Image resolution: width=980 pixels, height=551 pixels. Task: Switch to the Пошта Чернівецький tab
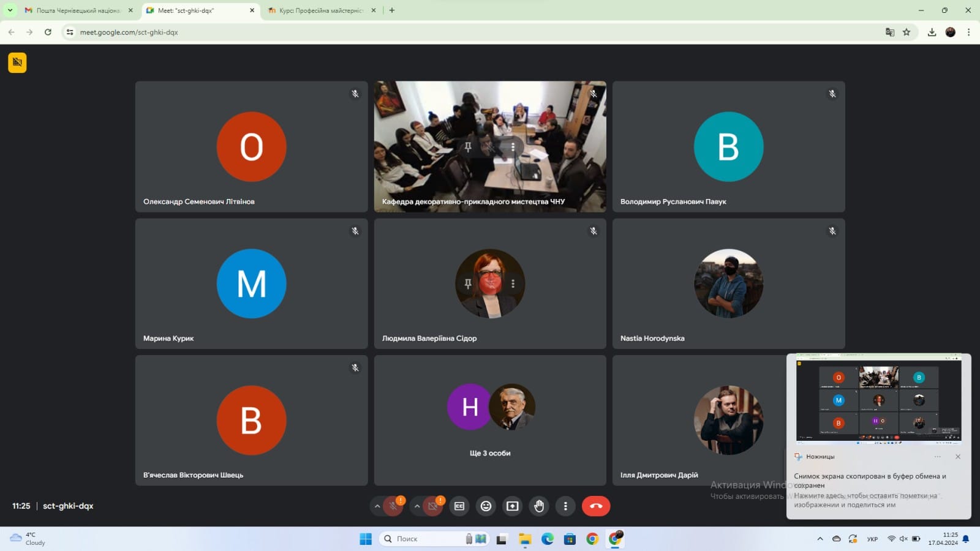pyautogui.click(x=78, y=10)
